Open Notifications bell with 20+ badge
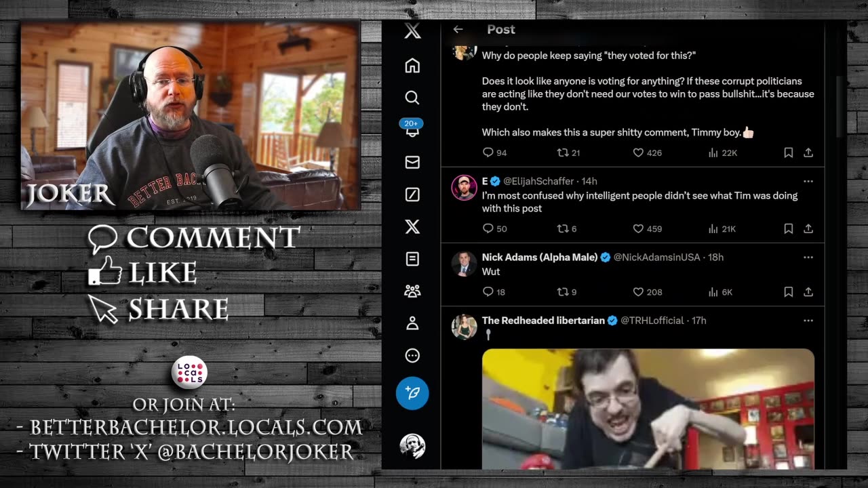 tap(412, 128)
